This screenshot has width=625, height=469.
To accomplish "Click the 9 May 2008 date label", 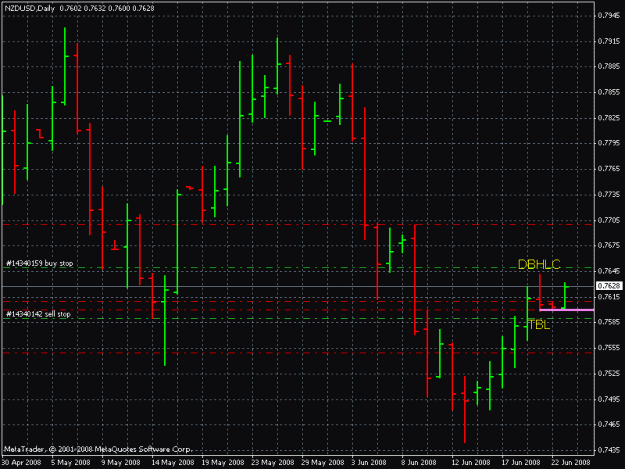I will click(121, 462).
